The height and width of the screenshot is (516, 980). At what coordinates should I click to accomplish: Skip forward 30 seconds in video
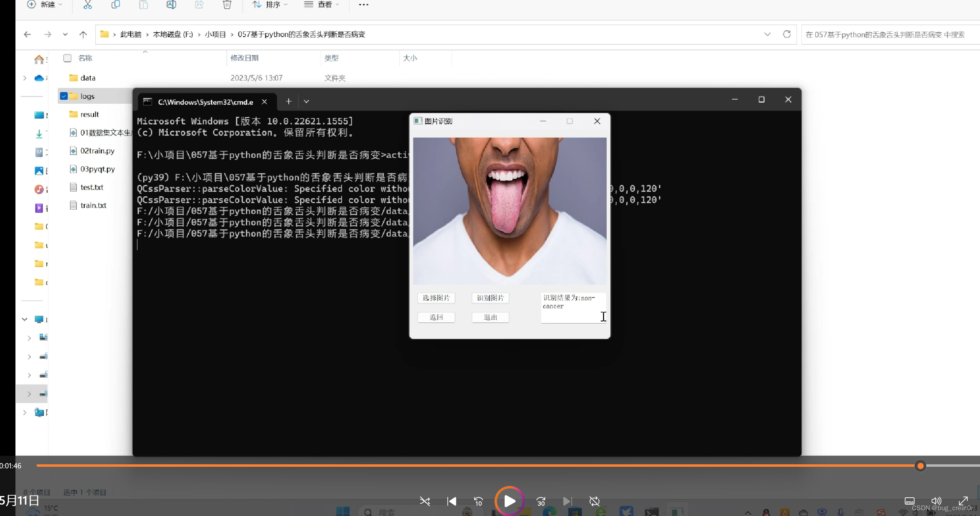pos(540,501)
